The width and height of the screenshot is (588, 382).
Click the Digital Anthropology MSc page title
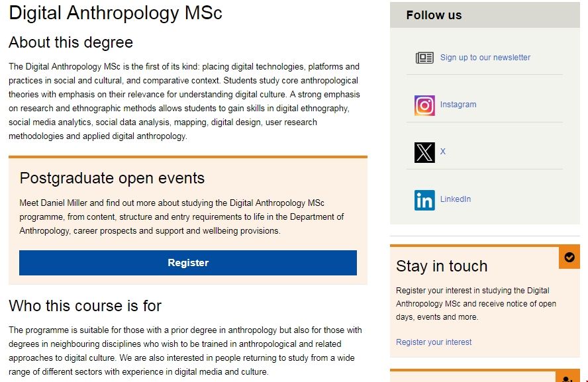(115, 13)
